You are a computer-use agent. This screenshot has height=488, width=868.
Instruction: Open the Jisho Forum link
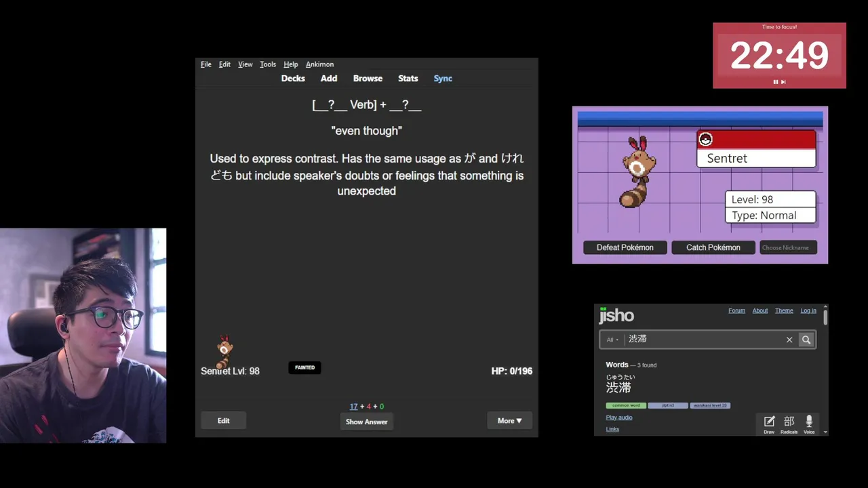click(736, 310)
